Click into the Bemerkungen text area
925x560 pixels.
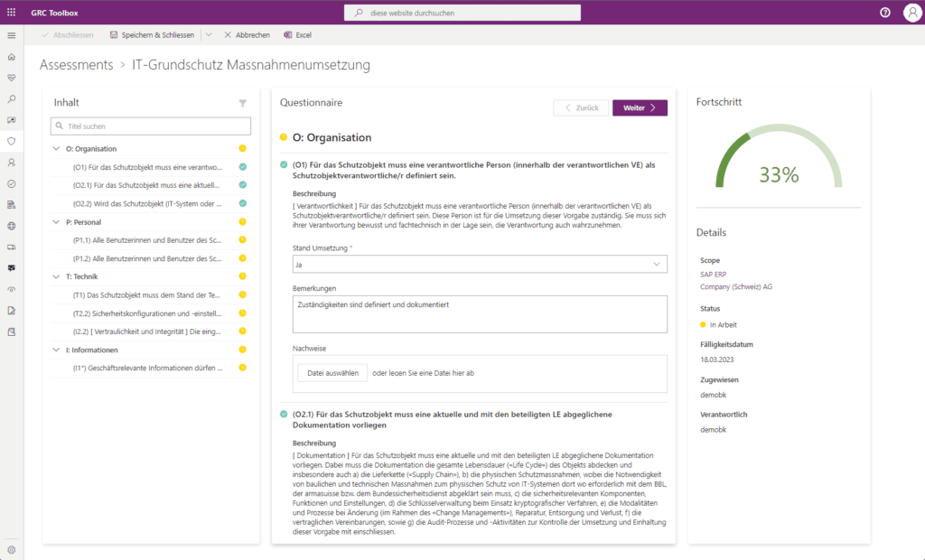click(480, 314)
